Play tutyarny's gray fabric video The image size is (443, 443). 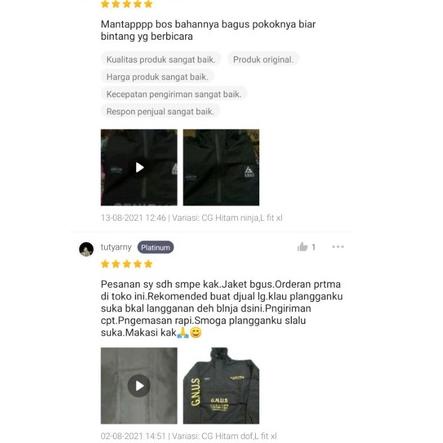(139, 386)
